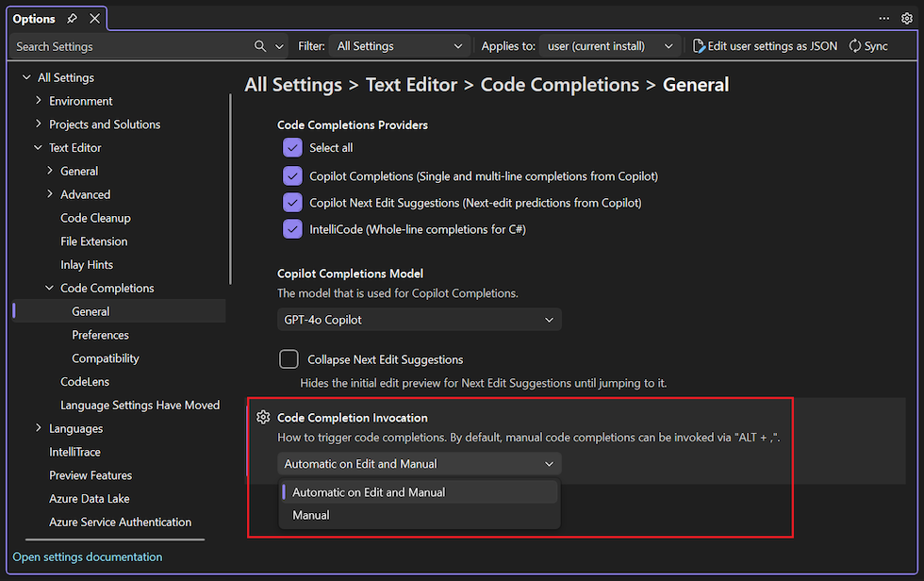This screenshot has width=924, height=581.
Task: Collapse the Text Editor tree node
Action: click(39, 147)
